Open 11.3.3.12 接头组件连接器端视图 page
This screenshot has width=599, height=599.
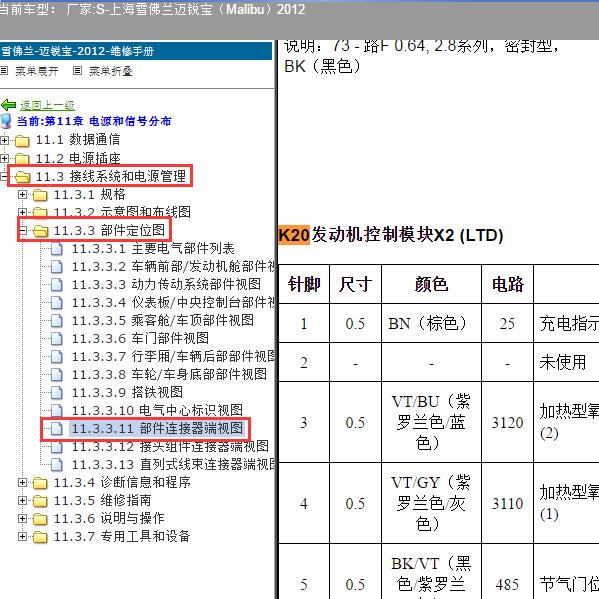click(x=170, y=447)
